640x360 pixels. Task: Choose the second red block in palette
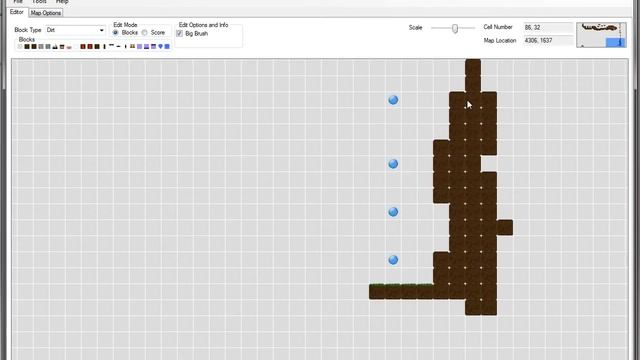point(90,47)
